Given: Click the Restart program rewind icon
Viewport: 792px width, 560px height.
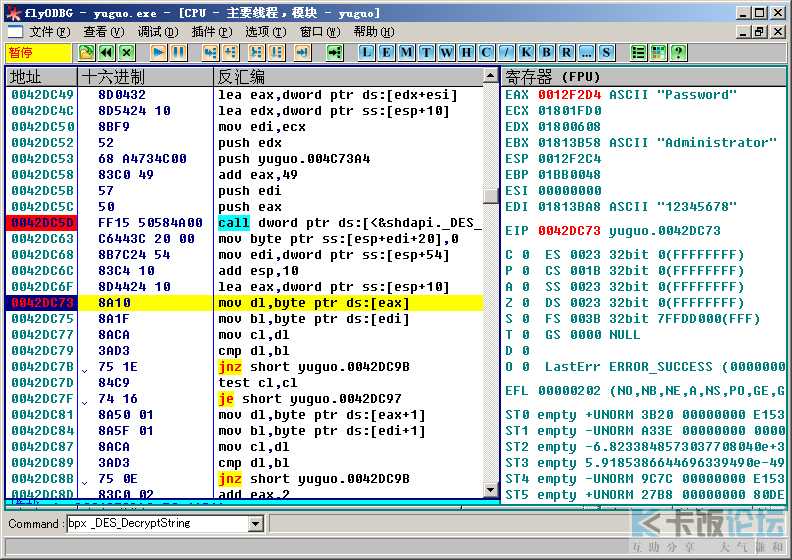Looking at the screenshot, I should point(106,53).
